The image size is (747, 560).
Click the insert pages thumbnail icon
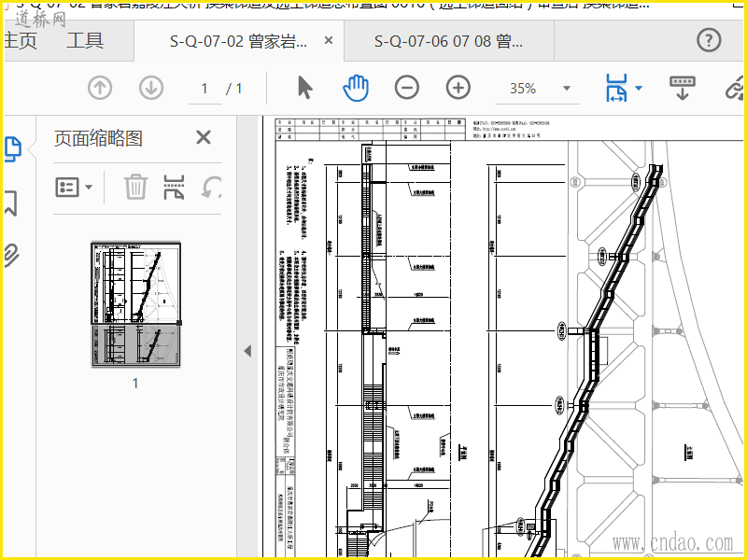pos(174,187)
